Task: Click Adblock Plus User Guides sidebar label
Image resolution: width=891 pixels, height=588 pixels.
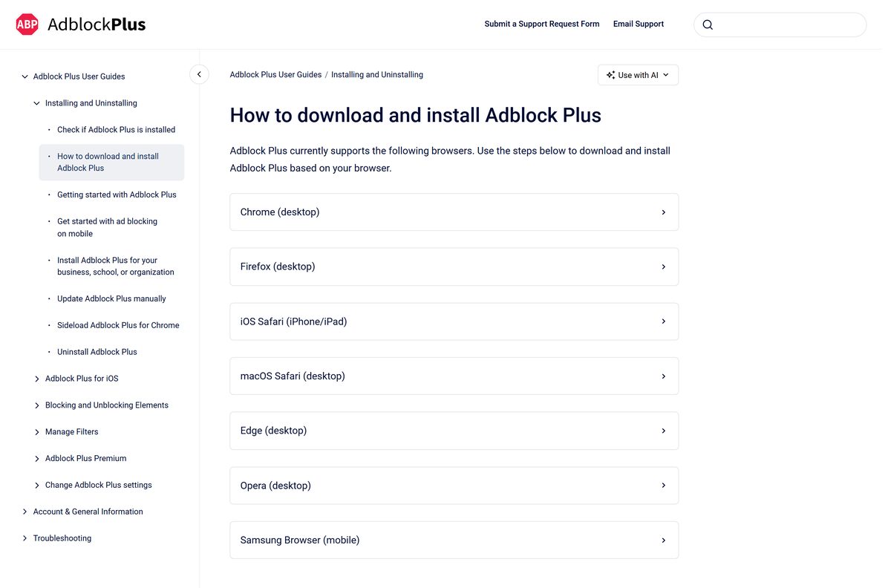Action: [79, 76]
